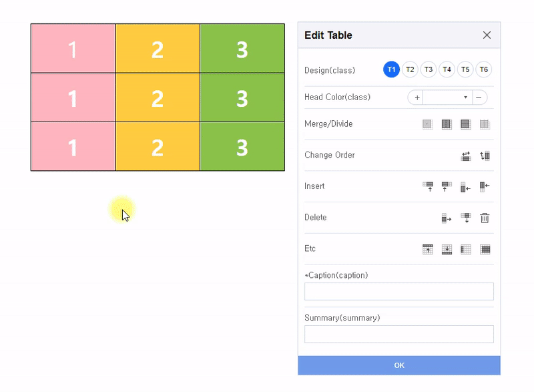534x392 pixels.
Task: Focus the Caption text field
Action: (399, 291)
